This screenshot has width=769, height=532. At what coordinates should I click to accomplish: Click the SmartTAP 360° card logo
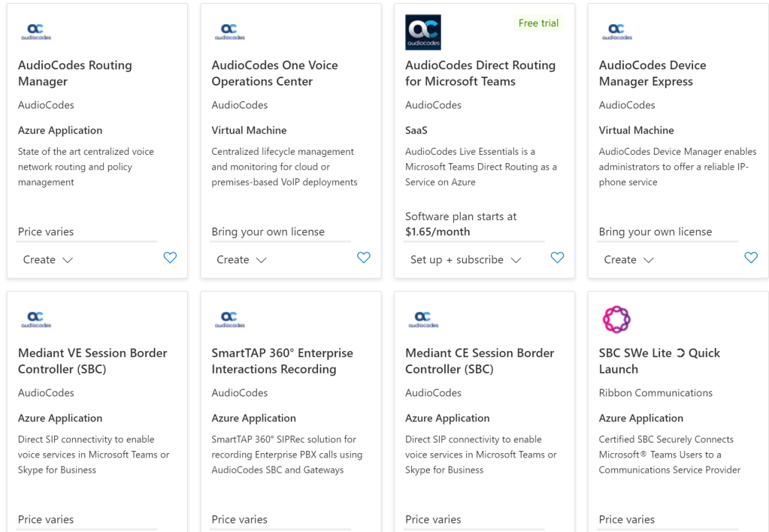[229, 319]
